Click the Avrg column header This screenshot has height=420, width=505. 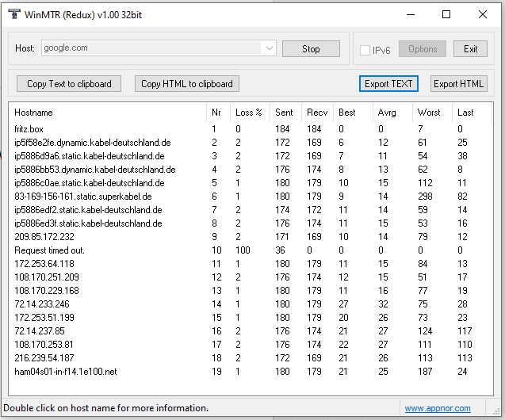(x=392, y=113)
